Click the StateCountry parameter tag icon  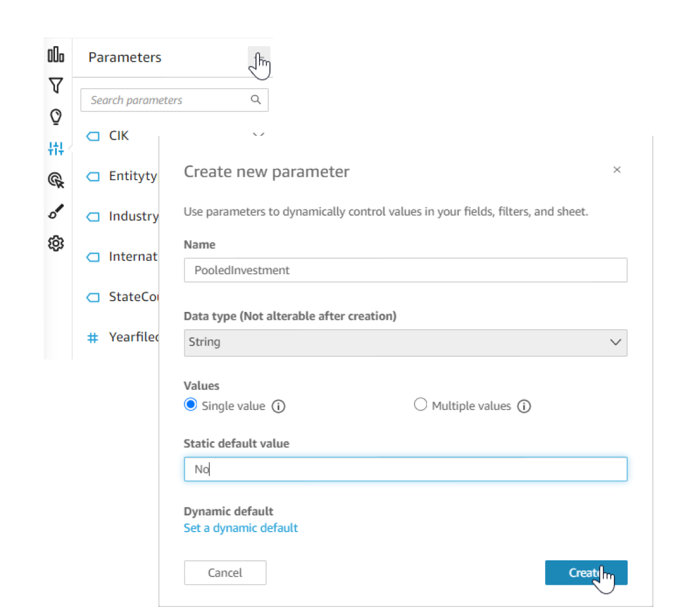point(93,297)
